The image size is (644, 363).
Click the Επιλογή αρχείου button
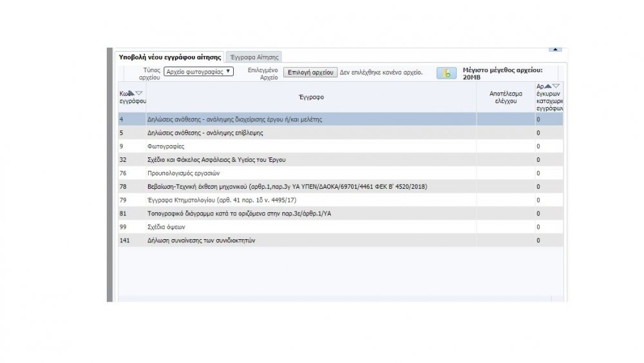tap(310, 72)
